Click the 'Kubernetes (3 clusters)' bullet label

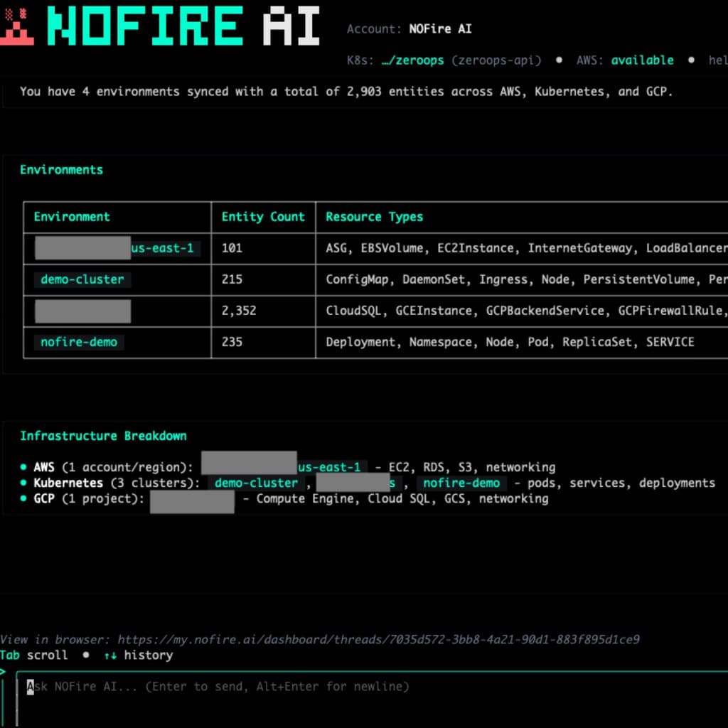[117, 483]
